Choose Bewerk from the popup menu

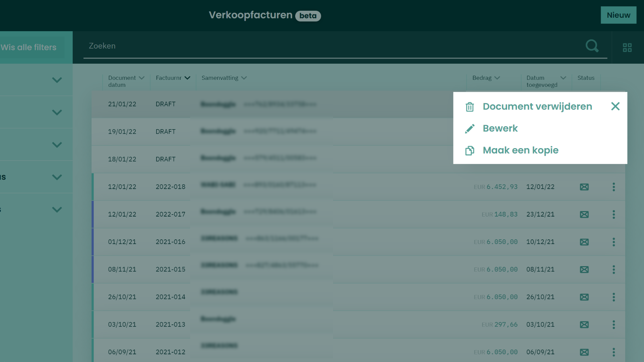click(x=500, y=128)
